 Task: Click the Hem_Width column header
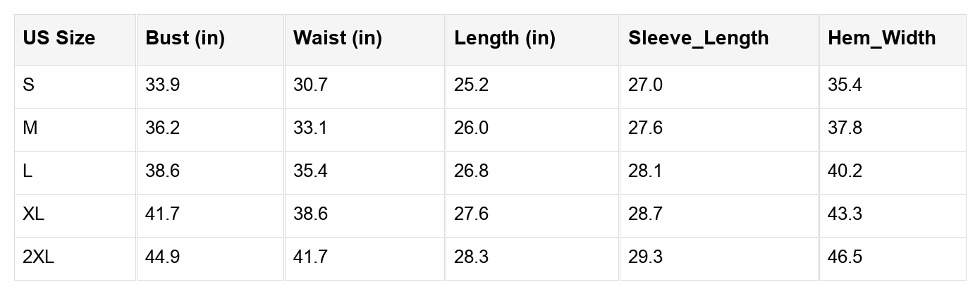[x=881, y=38]
